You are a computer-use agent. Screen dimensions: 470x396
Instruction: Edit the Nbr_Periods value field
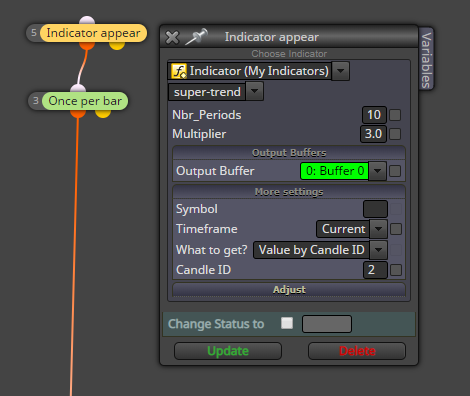374,115
